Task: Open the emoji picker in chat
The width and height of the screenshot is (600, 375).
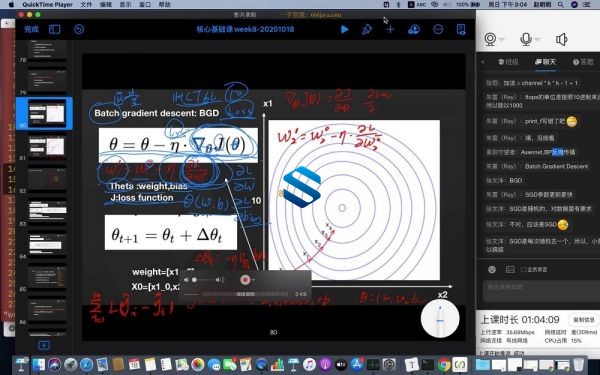Action: (492, 269)
